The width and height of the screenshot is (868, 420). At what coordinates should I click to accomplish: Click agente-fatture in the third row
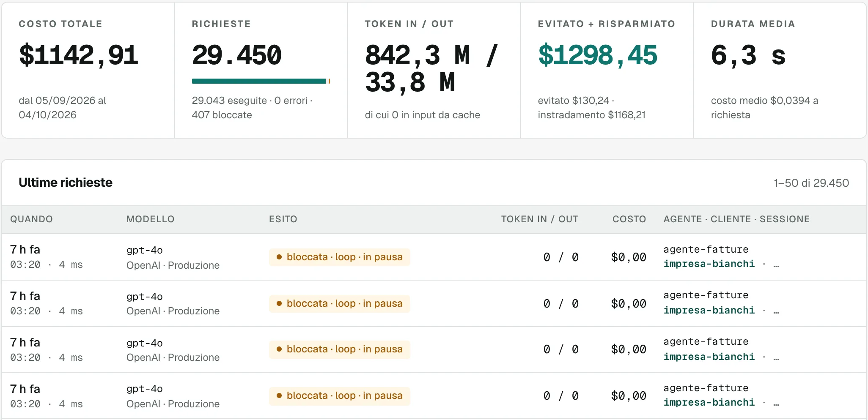pyautogui.click(x=706, y=341)
